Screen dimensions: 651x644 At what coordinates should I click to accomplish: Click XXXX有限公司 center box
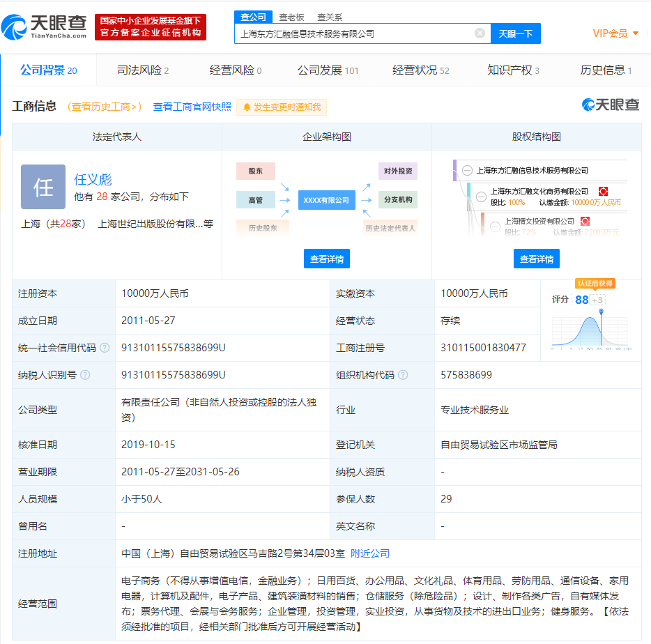(326, 200)
